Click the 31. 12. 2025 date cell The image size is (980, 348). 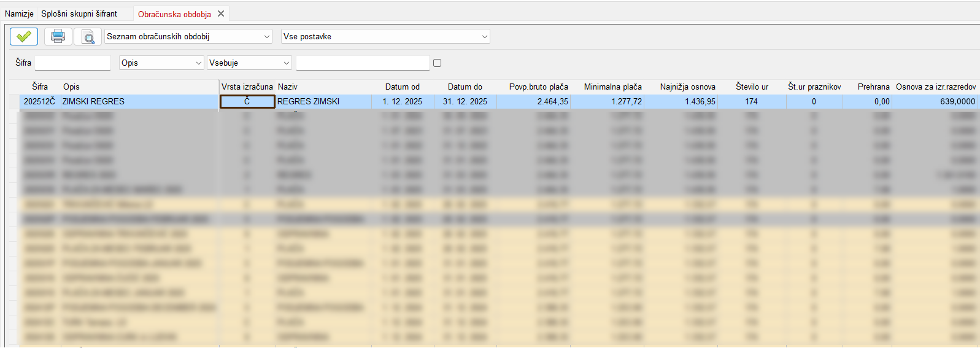coord(465,101)
